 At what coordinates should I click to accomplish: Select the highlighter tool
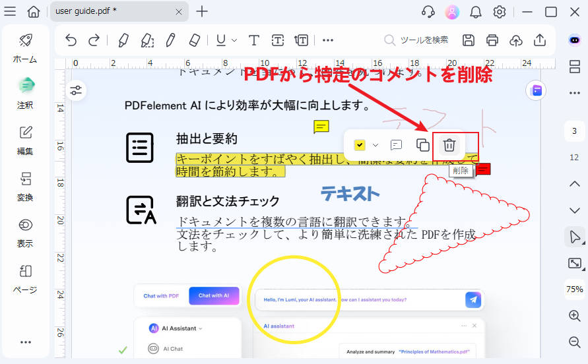click(x=123, y=40)
